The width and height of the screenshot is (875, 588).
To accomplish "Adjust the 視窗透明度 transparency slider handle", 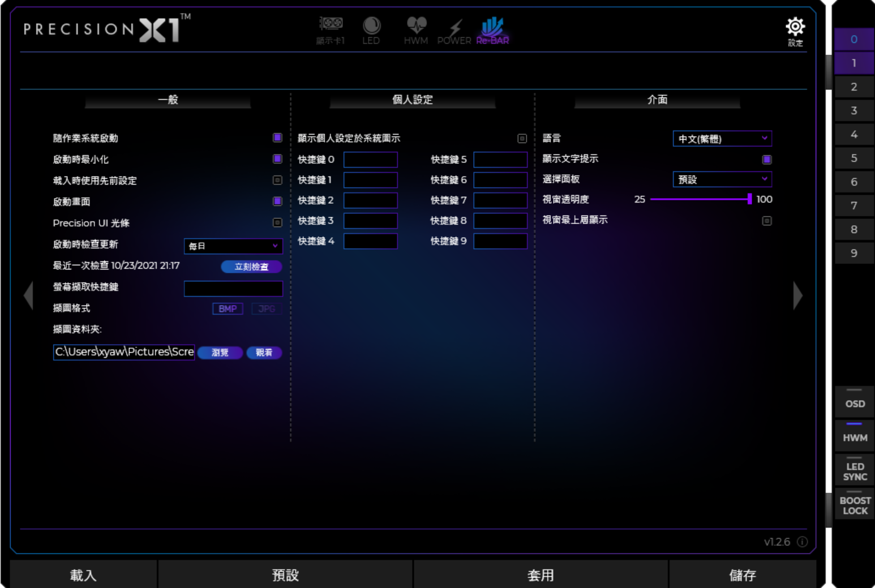I will (749, 199).
